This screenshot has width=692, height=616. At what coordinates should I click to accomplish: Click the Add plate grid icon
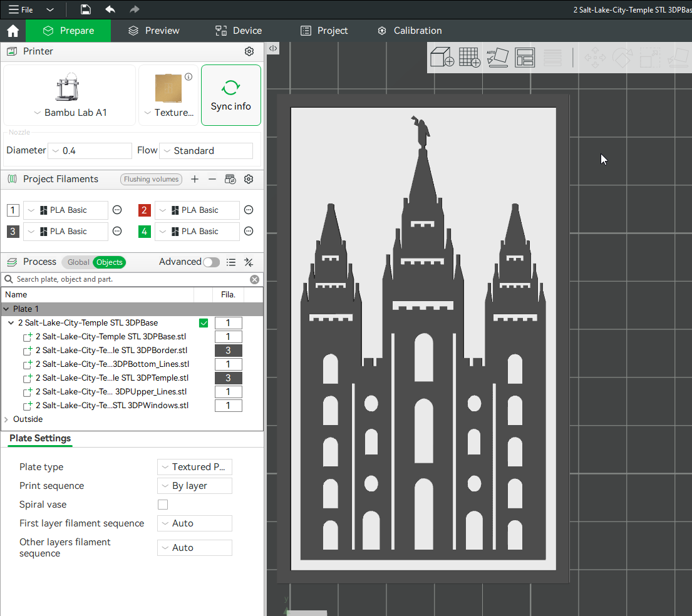470,58
